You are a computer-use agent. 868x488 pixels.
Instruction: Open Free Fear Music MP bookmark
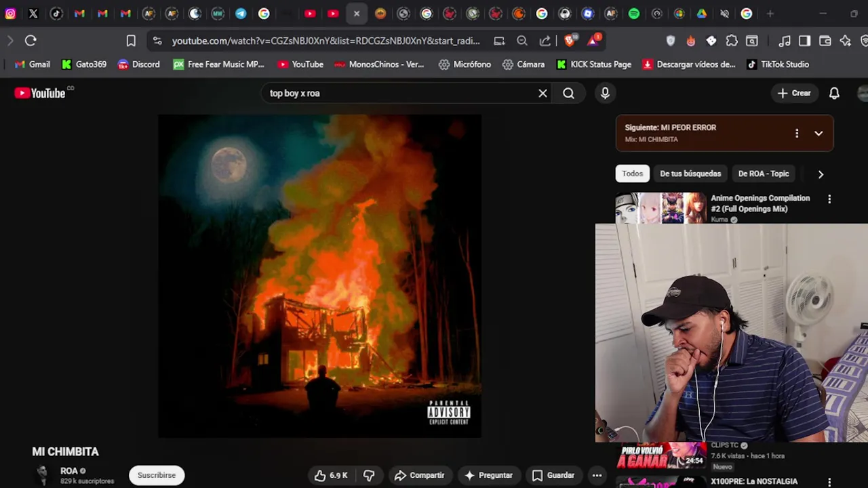(218, 64)
